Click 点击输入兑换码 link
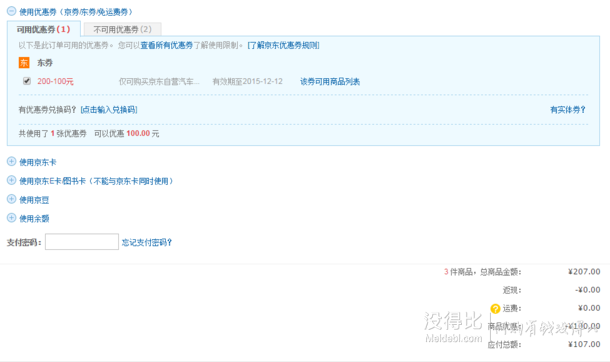 [109, 110]
